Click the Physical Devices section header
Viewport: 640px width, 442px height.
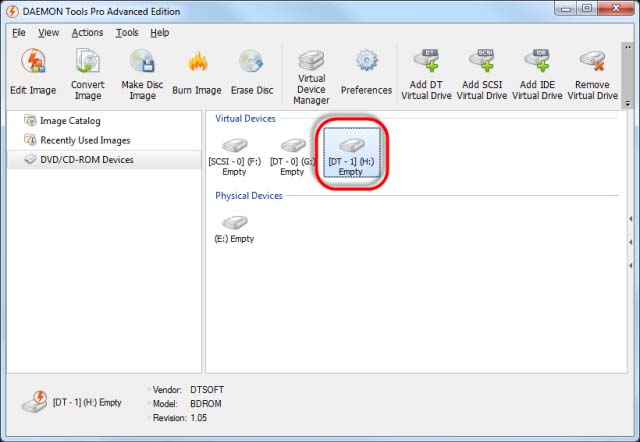(x=249, y=196)
